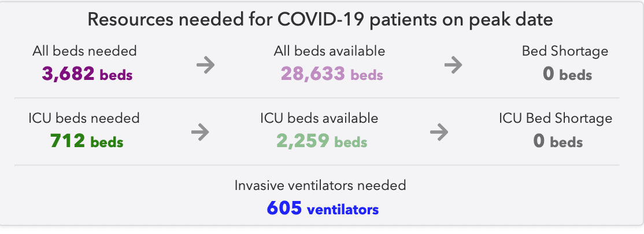Click the Invasive ventilators needed label
The width and height of the screenshot is (644, 234).
320,185
